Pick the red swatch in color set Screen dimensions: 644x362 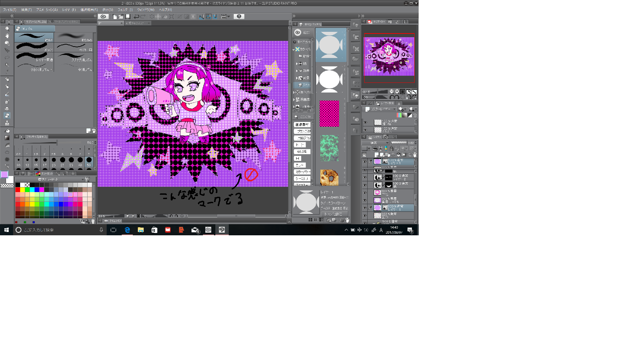pyautogui.click(x=17, y=190)
